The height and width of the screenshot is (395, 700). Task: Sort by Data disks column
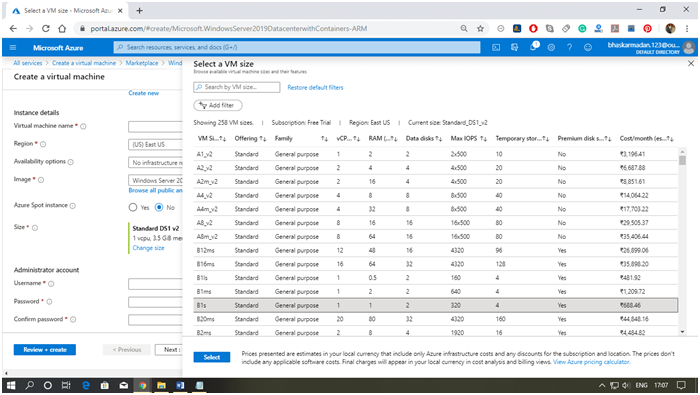click(x=424, y=138)
